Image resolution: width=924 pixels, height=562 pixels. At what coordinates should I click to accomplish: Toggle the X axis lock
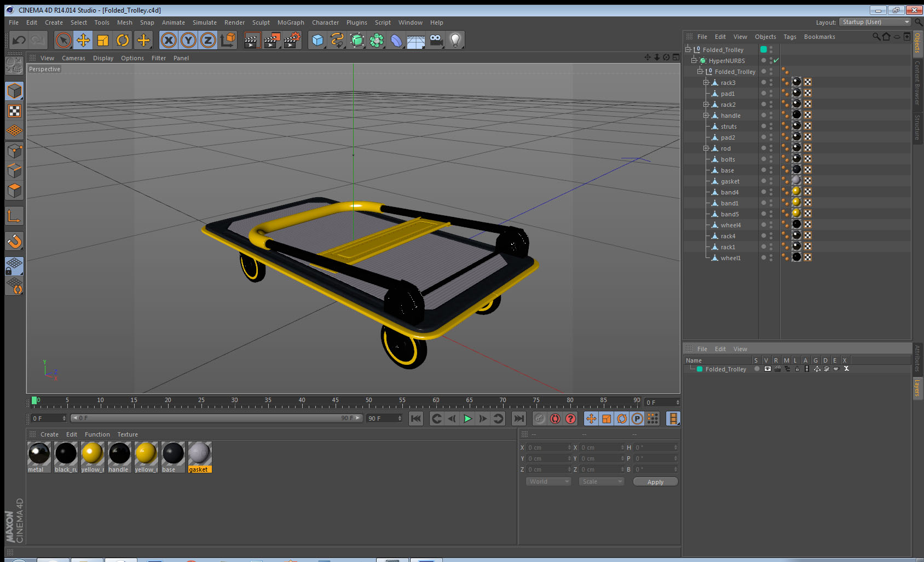169,40
